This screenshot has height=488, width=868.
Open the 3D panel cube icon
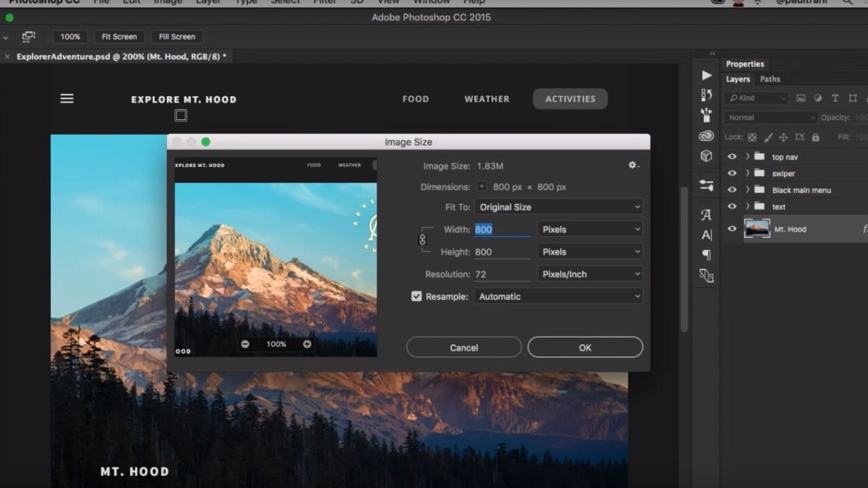tap(707, 156)
